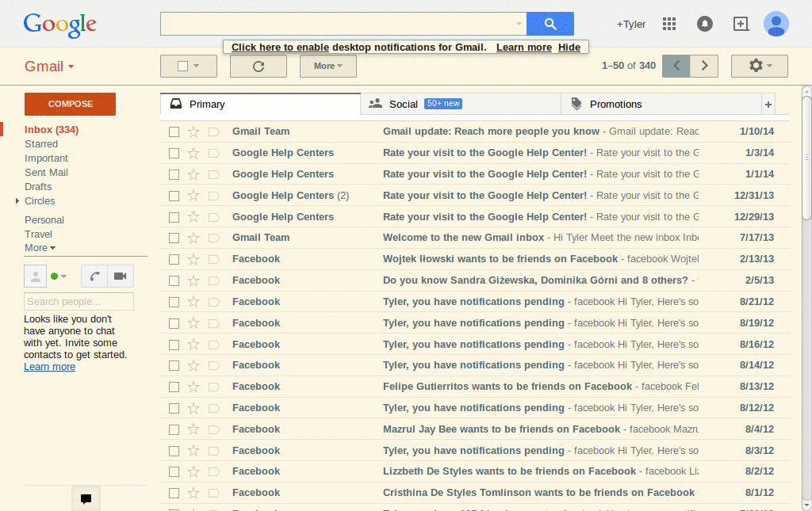This screenshot has height=511, width=812.
Task: Expand More labels in sidebar
Action: (x=40, y=248)
